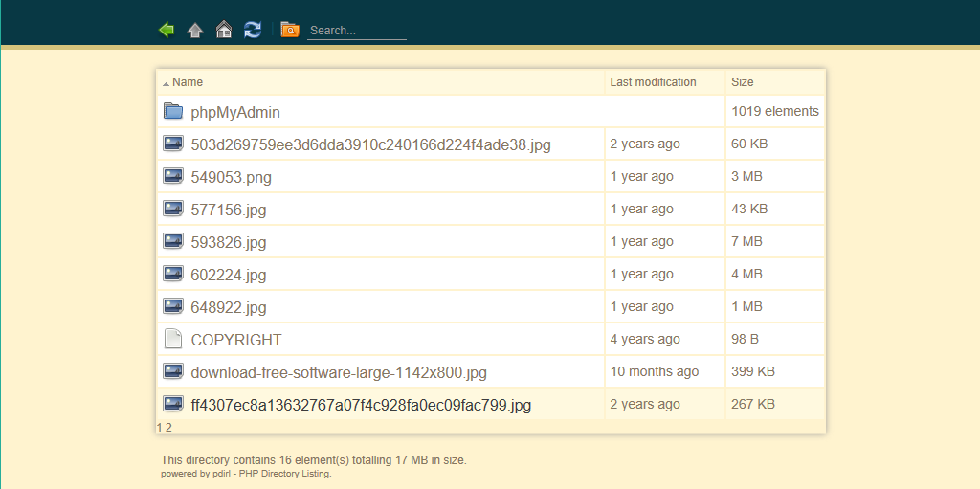Open the phpMyAdmin folder link
The image size is (980, 489).
(235, 113)
